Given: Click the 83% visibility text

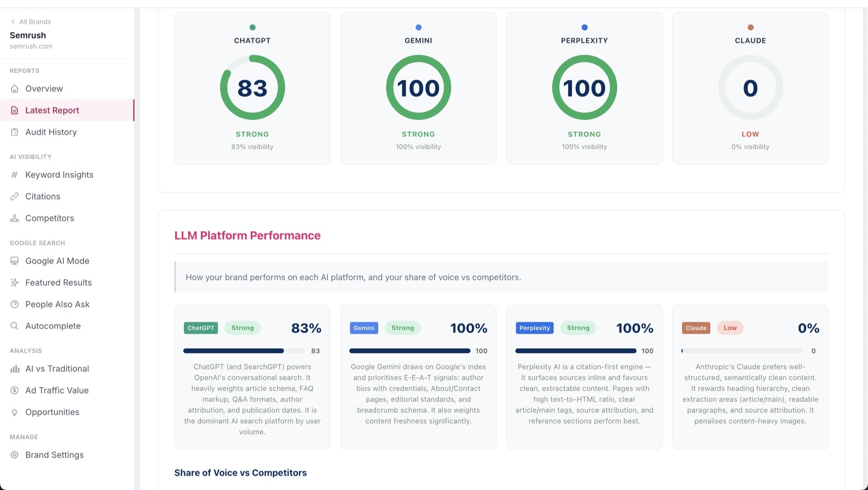Looking at the screenshot, I should (252, 147).
